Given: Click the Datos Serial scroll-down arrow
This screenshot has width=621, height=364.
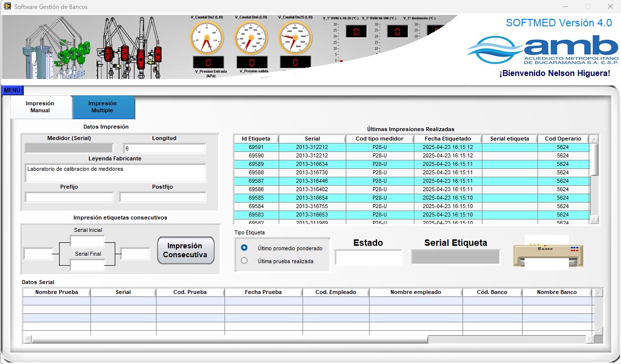Looking at the screenshot, I should pyautogui.click(x=598, y=331).
